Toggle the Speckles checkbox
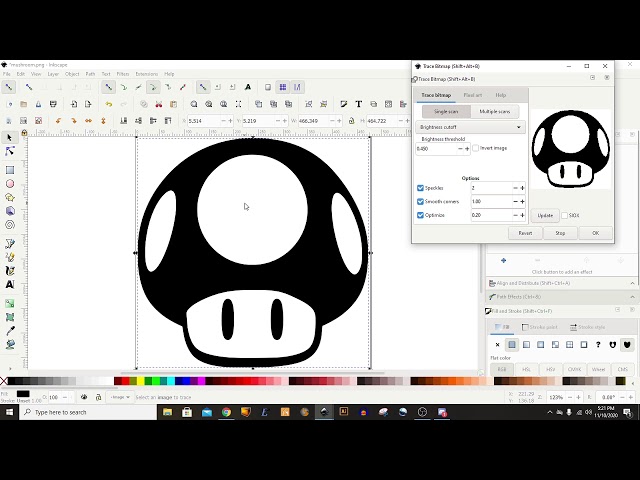Image resolution: width=640 pixels, height=480 pixels. coord(420,188)
